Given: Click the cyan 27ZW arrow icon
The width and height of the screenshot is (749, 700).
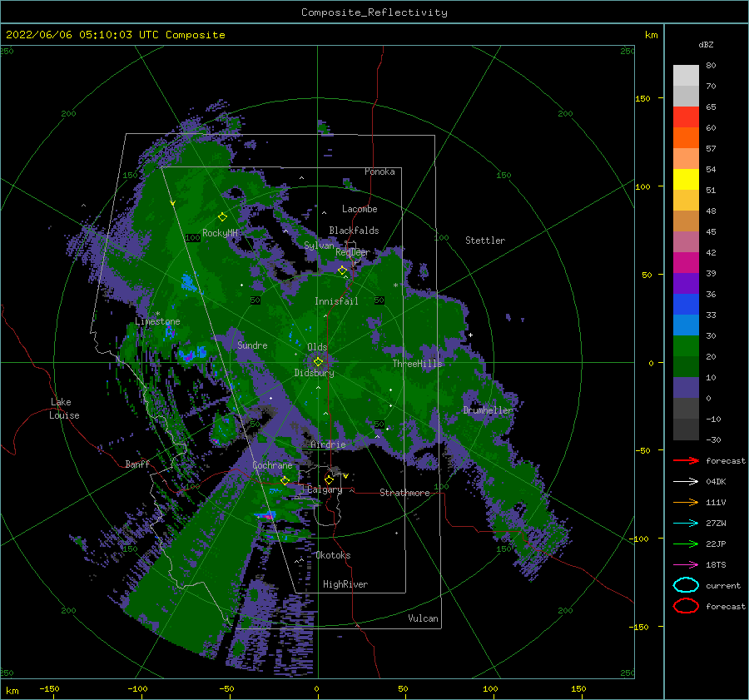Looking at the screenshot, I should pos(686,524).
